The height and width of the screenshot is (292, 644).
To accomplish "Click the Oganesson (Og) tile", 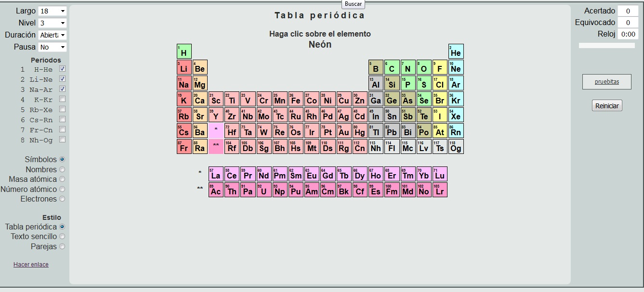I will point(455,146).
